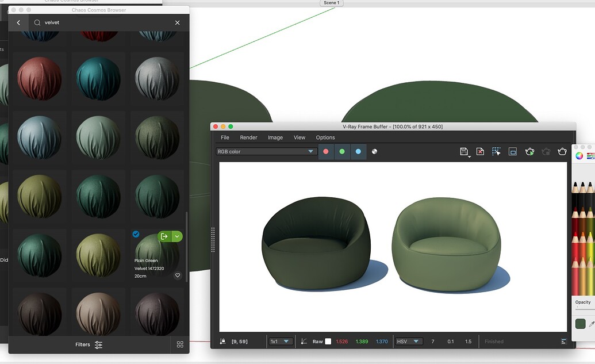Clear the current render image
Screen dimensions: 595x364
pos(480,151)
